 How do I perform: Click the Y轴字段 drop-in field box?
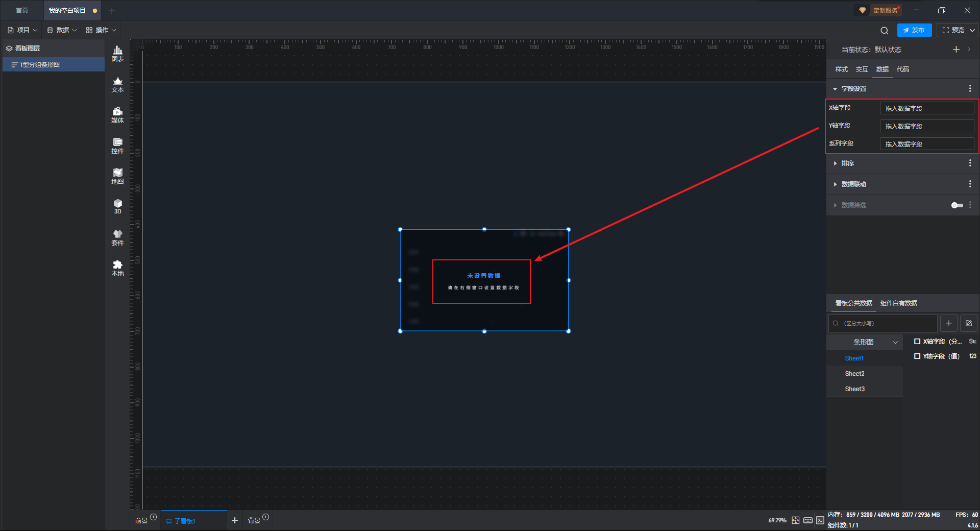coord(927,126)
